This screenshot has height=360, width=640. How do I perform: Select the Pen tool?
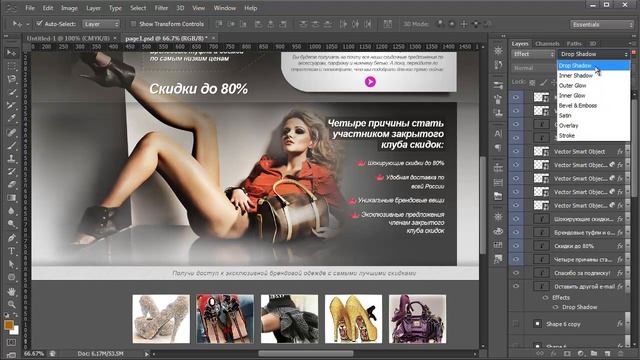[x=11, y=238]
